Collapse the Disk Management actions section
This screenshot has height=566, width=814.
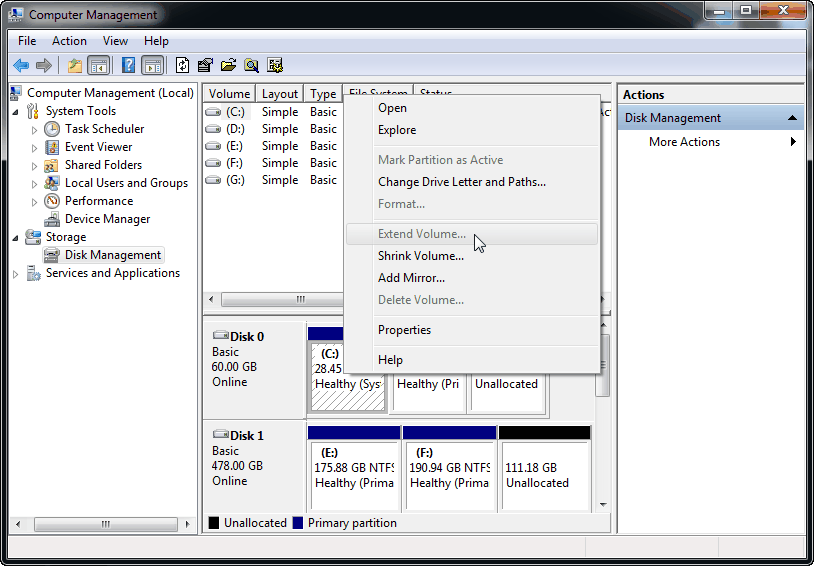tap(792, 118)
